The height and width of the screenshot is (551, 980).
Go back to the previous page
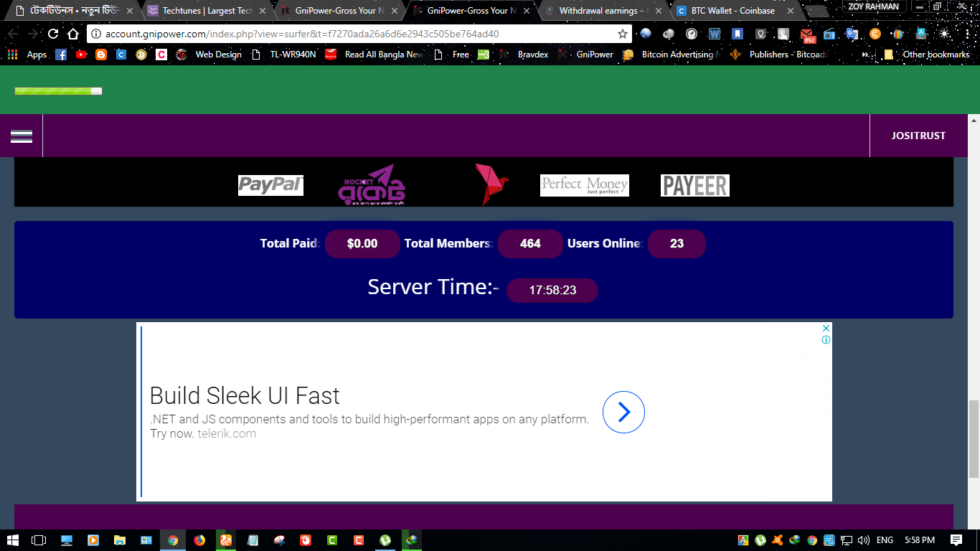click(13, 34)
